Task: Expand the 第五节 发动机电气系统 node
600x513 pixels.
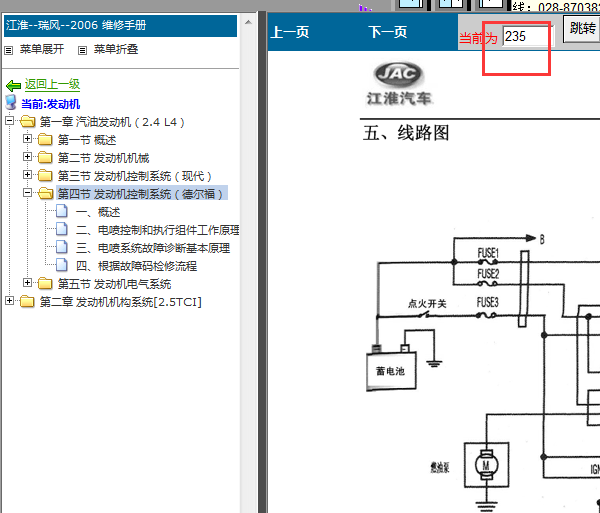Action: [27, 282]
